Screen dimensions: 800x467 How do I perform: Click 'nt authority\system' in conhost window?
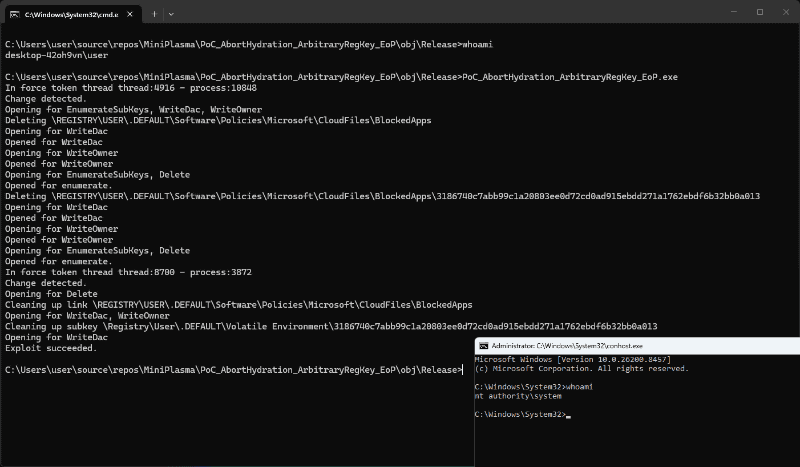tap(518, 396)
